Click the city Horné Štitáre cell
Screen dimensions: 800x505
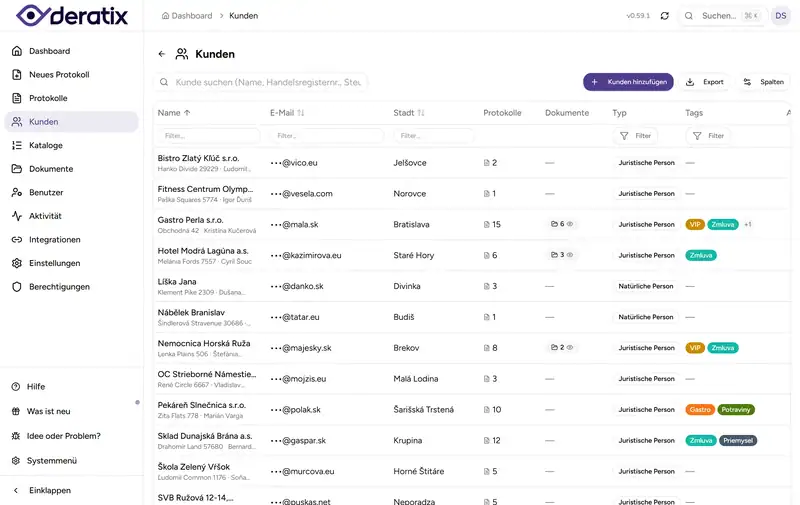click(418, 471)
